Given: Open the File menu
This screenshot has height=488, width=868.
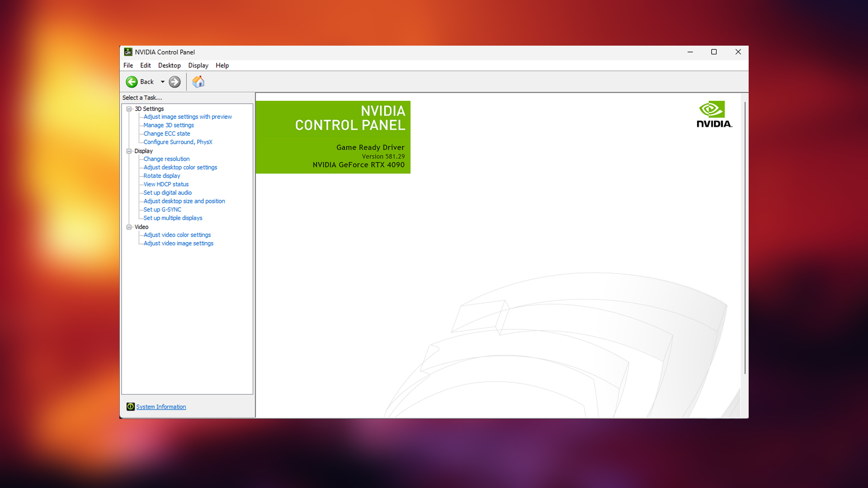Looking at the screenshot, I should click(x=128, y=65).
